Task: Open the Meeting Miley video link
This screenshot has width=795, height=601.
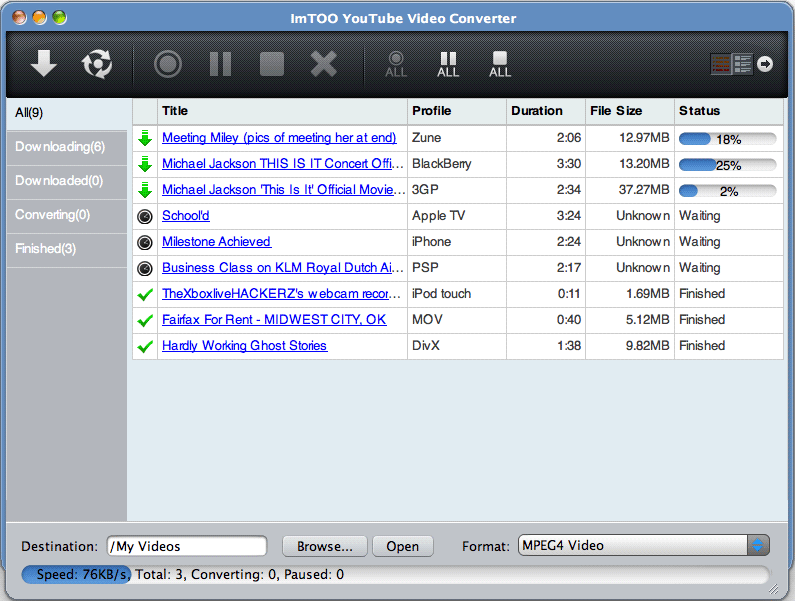Action: (x=279, y=138)
